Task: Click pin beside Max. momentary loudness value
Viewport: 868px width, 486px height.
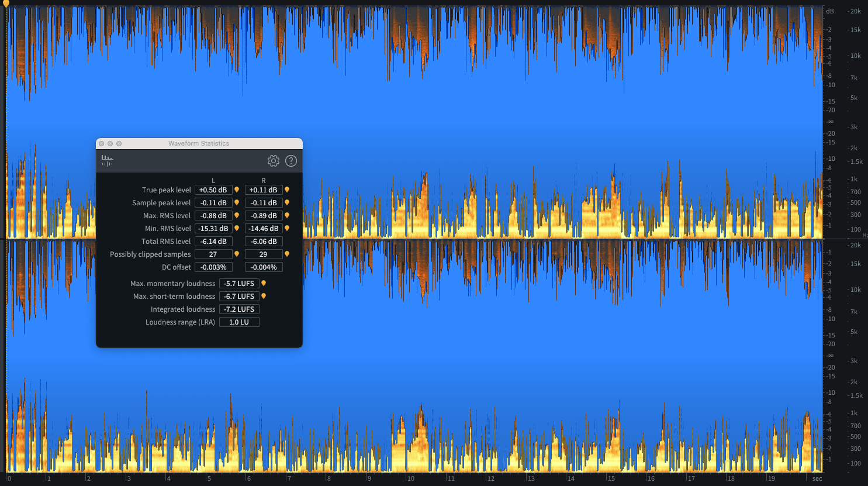Action: tap(264, 283)
